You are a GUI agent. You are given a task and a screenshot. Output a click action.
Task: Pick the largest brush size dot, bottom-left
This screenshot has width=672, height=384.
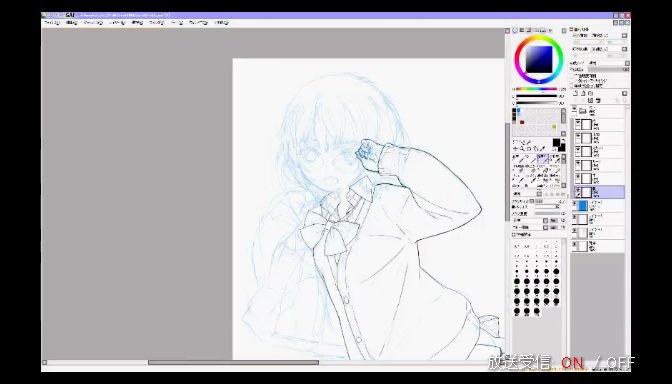click(x=517, y=312)
